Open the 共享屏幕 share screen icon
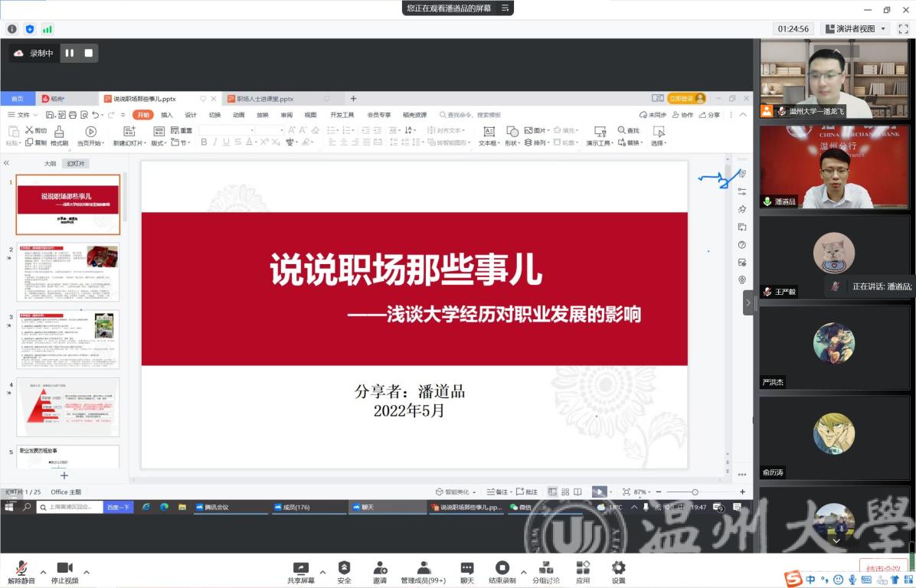916x588 pixels. (301, 569)
